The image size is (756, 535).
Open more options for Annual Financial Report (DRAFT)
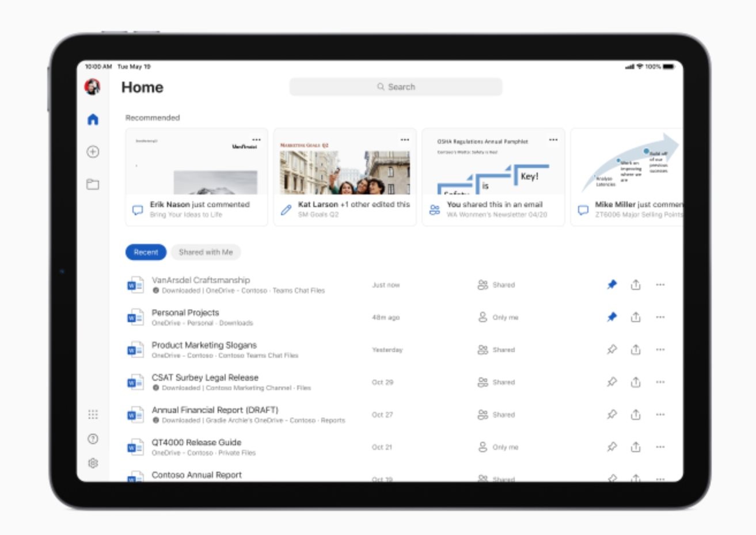660,414
